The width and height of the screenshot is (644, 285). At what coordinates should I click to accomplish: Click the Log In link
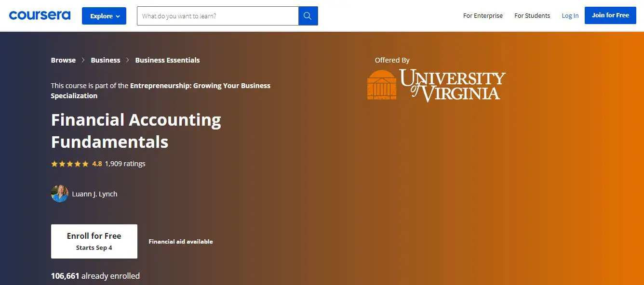tap(570, 15)
